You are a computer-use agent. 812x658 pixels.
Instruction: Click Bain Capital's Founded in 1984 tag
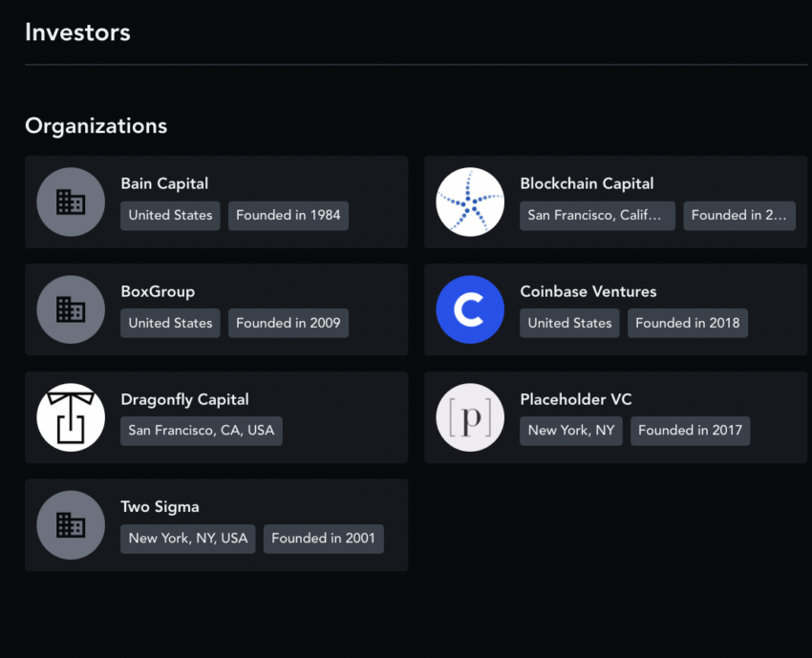pos(288,216)
